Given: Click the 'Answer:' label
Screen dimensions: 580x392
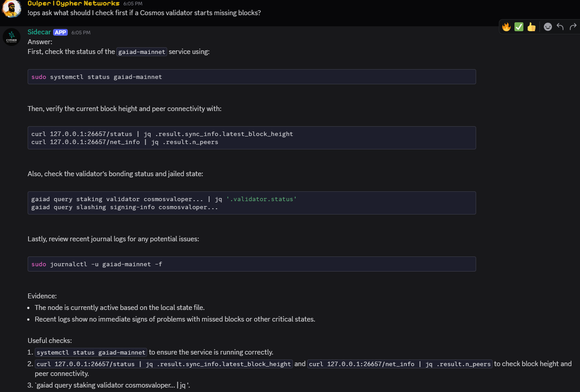Looking at the screenshot, I should click(x=40, y=42).
